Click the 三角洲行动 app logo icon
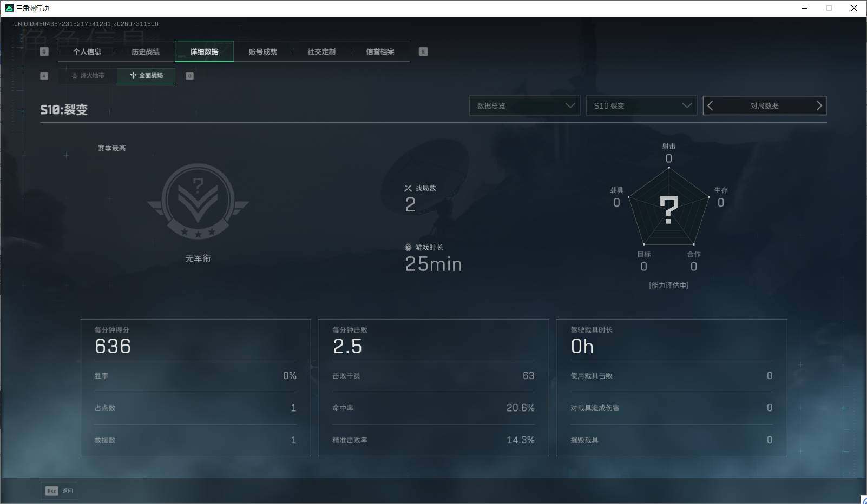This screenshot has height=504, width=867. pos(9,8)
